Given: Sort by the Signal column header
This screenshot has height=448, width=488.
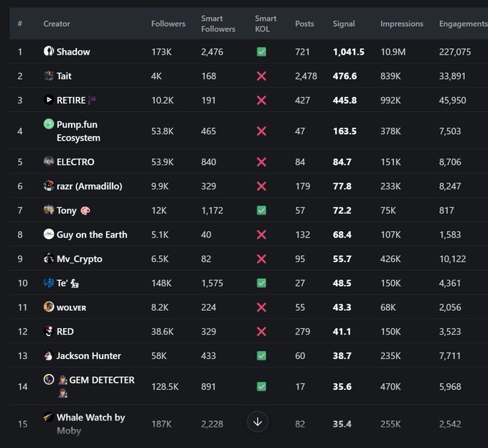Looking at the screenshot, I should click(x=344, y=24).
